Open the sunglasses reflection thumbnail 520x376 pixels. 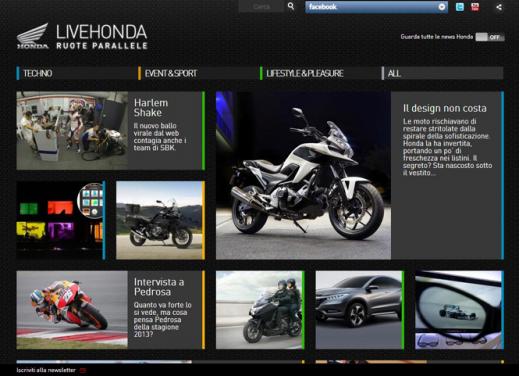click(x=459, y=310)
